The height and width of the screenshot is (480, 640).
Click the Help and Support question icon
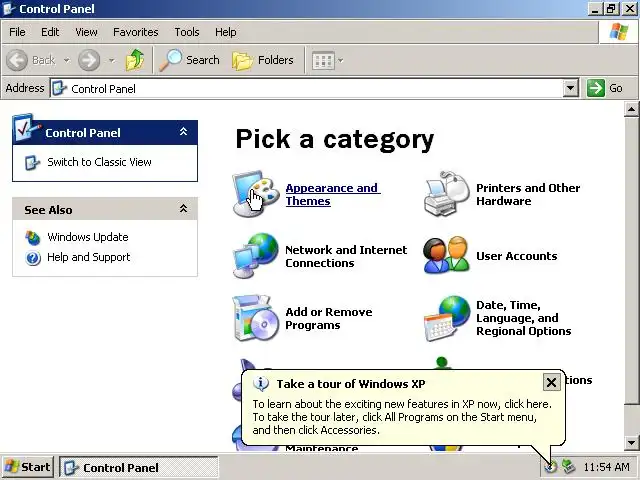(33, 258)
